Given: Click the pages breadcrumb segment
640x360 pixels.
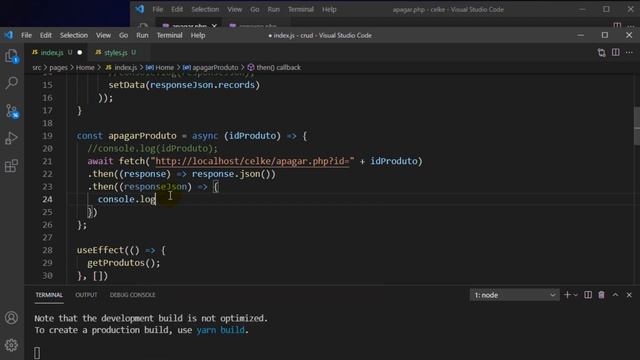Looking at the screenshot, I should (58, 67).
